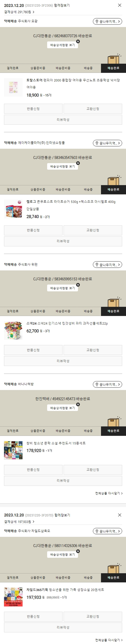The image size is (126, 644).
Task: Click location pin button for 주식회사 위펀
Action: [107, 265]
